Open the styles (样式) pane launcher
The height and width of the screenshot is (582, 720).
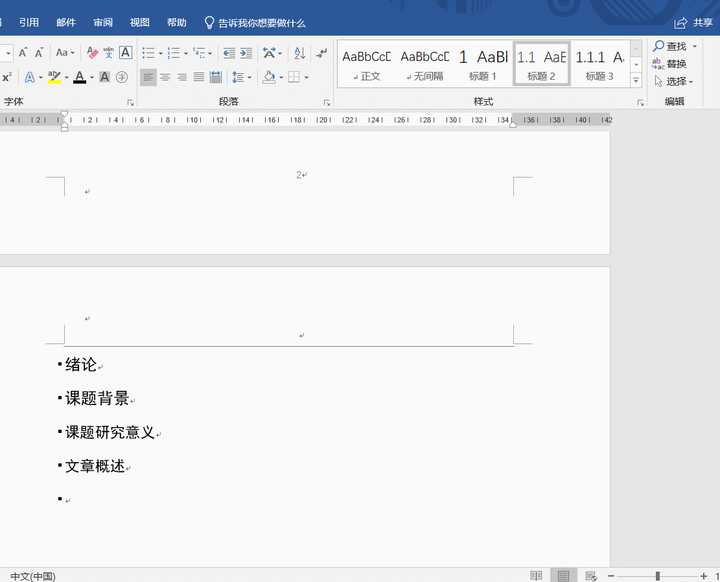(641, 102)
